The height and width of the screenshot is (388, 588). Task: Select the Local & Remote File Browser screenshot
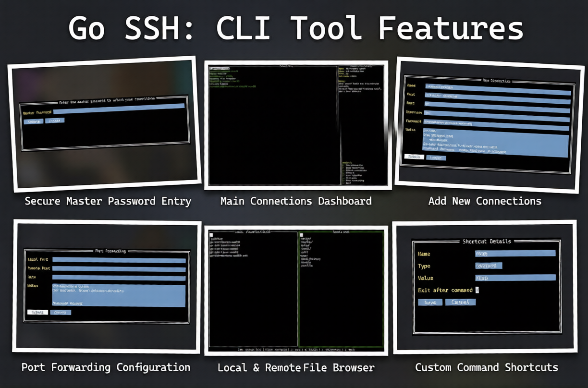click(x=296, y=290)
